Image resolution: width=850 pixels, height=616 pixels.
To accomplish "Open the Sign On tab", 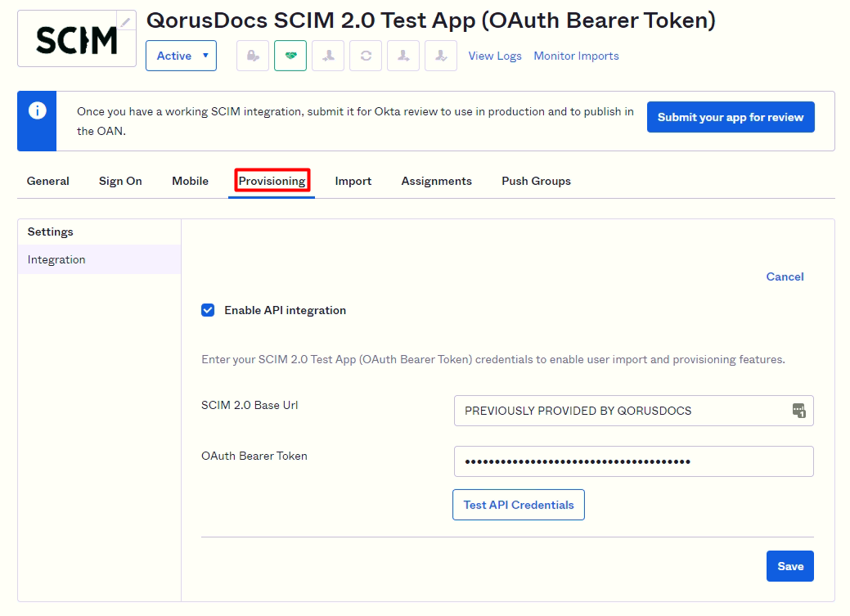I will [x=120, y=181].
